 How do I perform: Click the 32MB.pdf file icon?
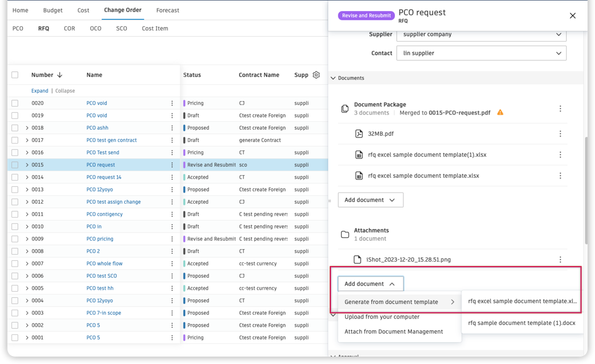coord(359,134)
